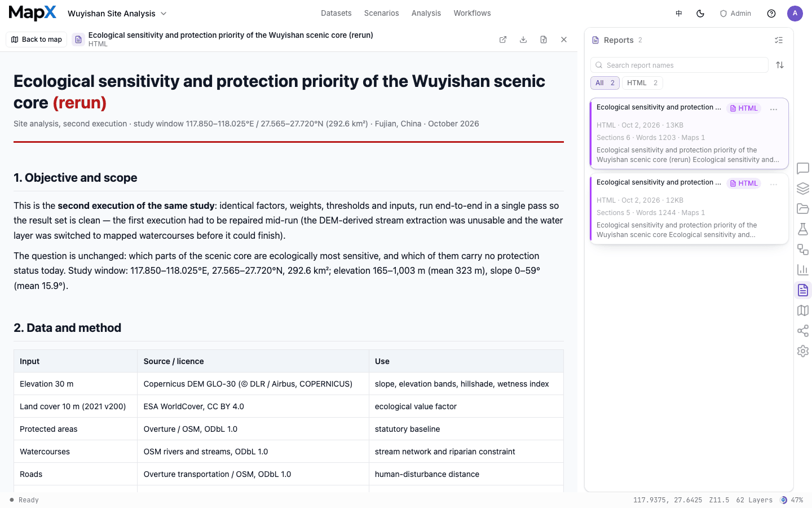Select the HTML filter tab in Reports
Image resolution: width=812 pixels, height=508 pixels.
[642, 83]
